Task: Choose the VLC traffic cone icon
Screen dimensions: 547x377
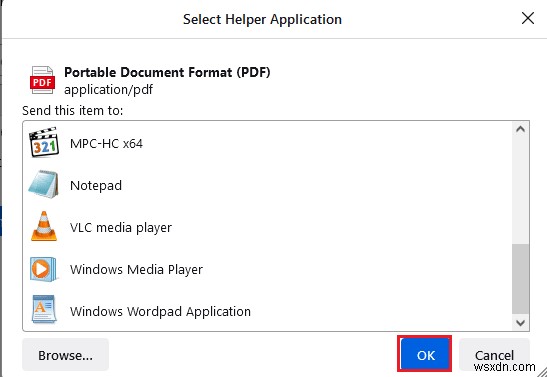Action: point(44,226)
